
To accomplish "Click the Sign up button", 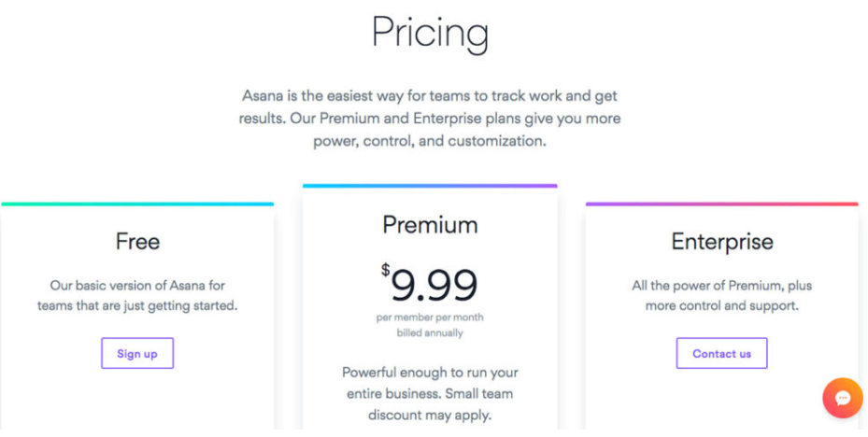I will coord(137,354).
